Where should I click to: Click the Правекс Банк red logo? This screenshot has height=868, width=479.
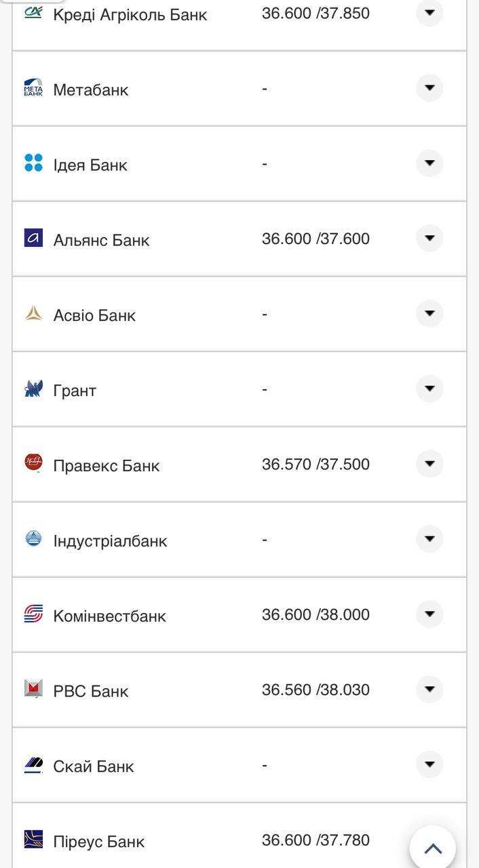(33, 463)
